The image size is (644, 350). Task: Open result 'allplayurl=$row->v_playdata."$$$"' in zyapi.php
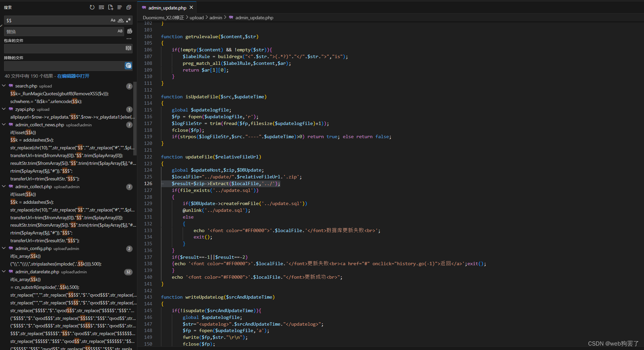point(72,117)
